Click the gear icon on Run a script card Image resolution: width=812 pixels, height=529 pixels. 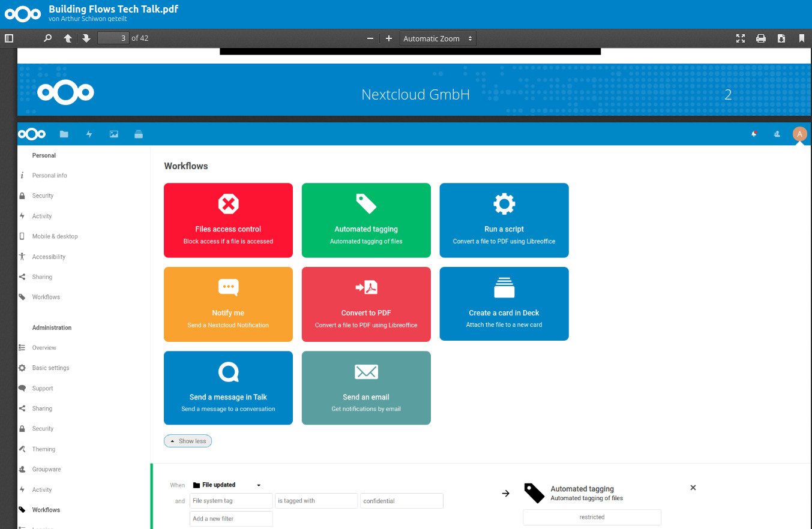[x=504, y=204]
